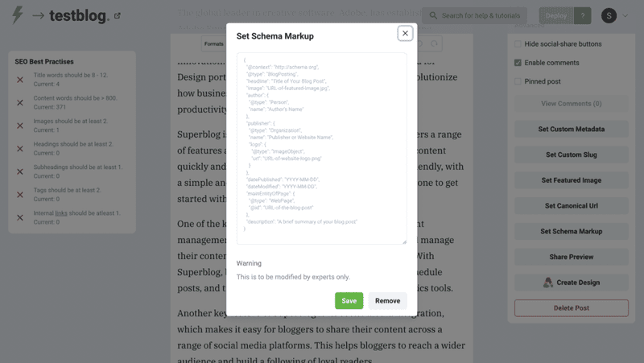Viewport: 644px width, 363px height.
Task: Click the S user avatar
Action: [x=609, y=15]
